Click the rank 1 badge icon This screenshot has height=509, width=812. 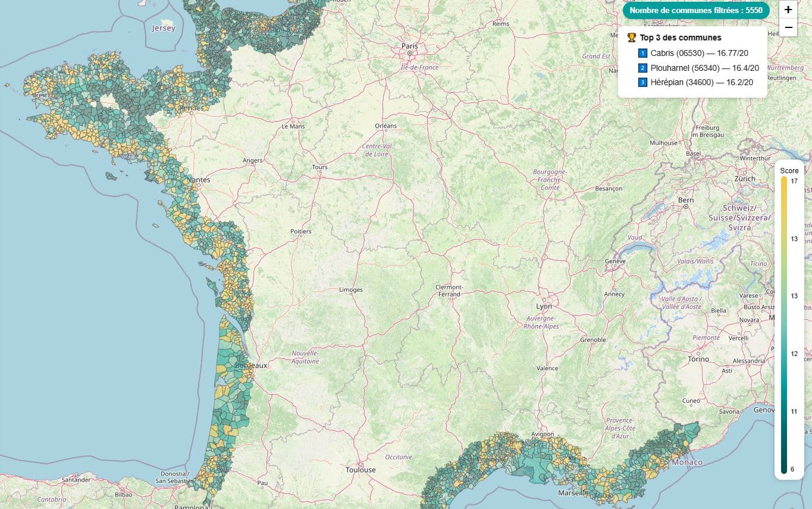coord(642,54)
